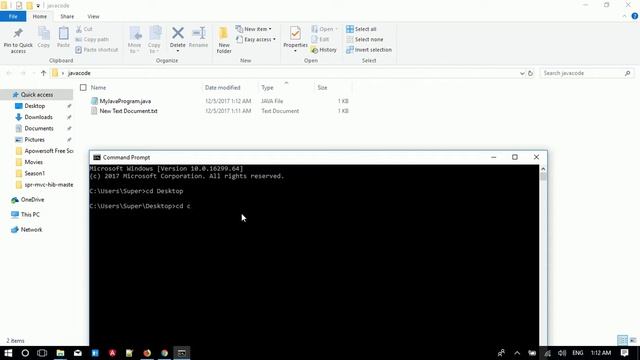Open Quick access in navigation pane
Image resolution: width=640 pixels, height=360 pixels.
coord(37,95)
